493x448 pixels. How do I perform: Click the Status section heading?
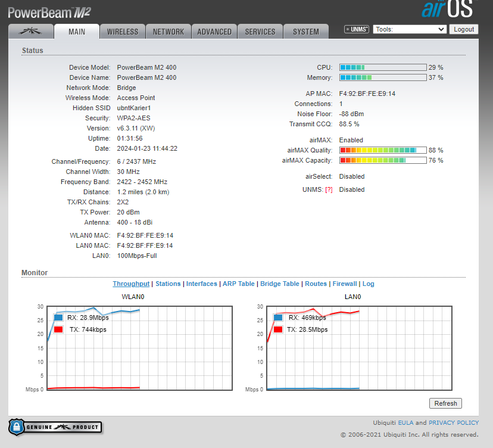point(32,50)
